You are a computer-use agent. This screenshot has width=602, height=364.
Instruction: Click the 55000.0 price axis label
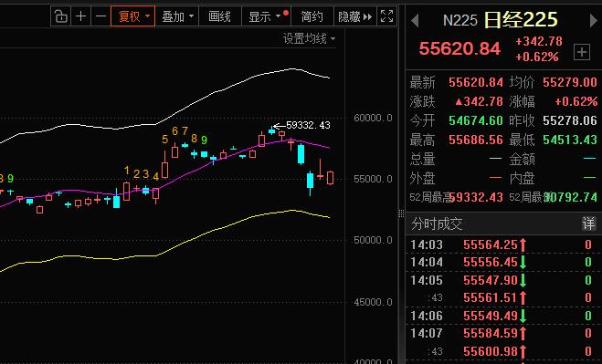coord(373,179)
